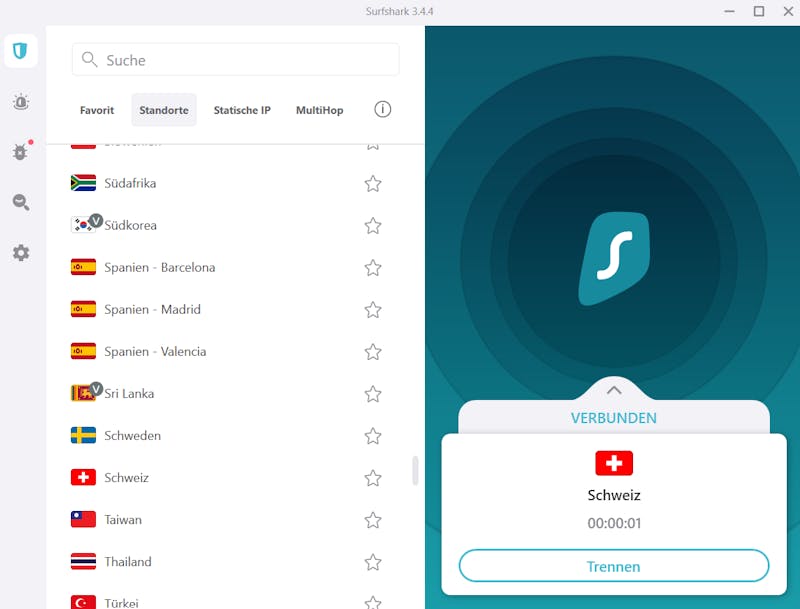Switch to the Standorte tab
The height and width of the screenshot is (609, 800).
(x=164, y=110)
